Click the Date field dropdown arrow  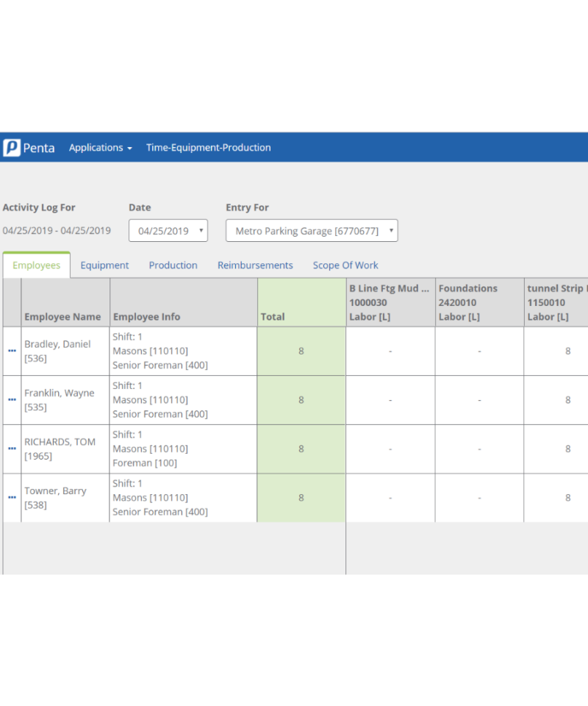tap(200, 230)
